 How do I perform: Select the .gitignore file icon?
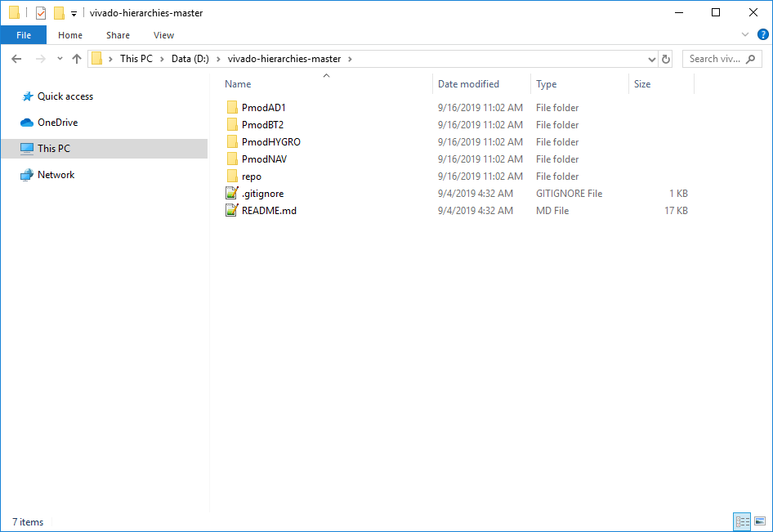[x=232, y=194]
